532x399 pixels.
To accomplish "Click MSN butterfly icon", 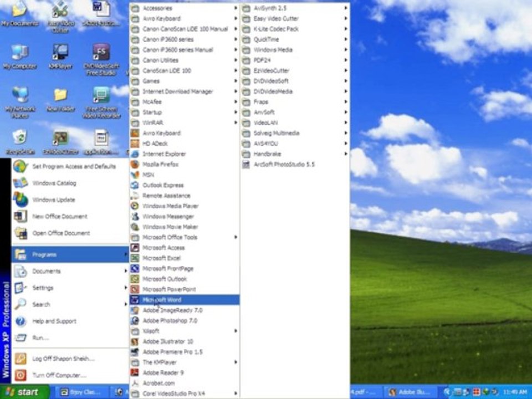I will (135, 175).
